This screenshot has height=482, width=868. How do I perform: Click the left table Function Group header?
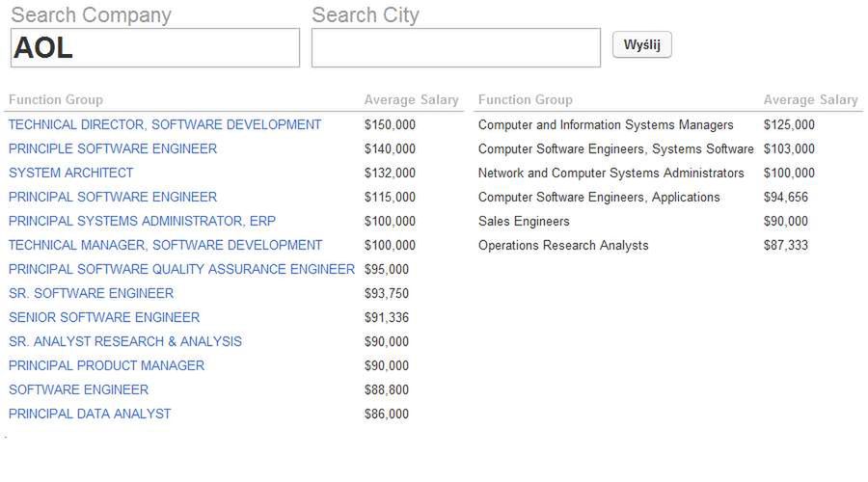tap(56, 99)
